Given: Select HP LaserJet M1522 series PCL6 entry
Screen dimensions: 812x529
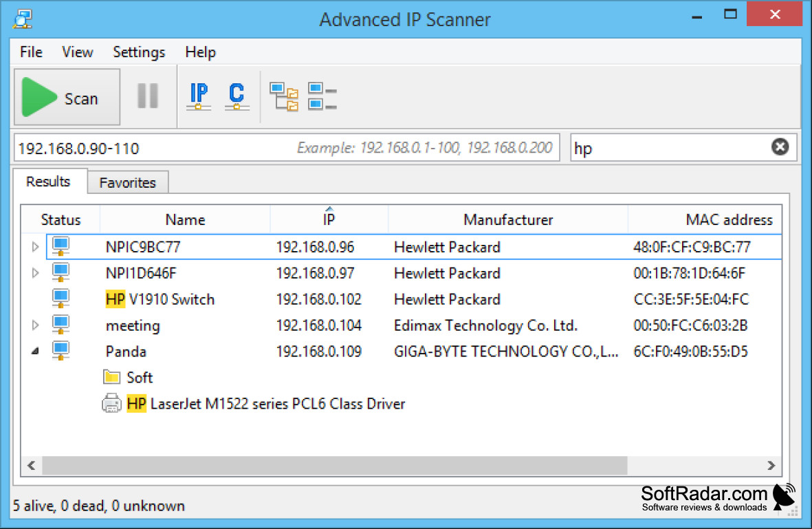Looking at the screenshot, I should (x=265, y=404).
